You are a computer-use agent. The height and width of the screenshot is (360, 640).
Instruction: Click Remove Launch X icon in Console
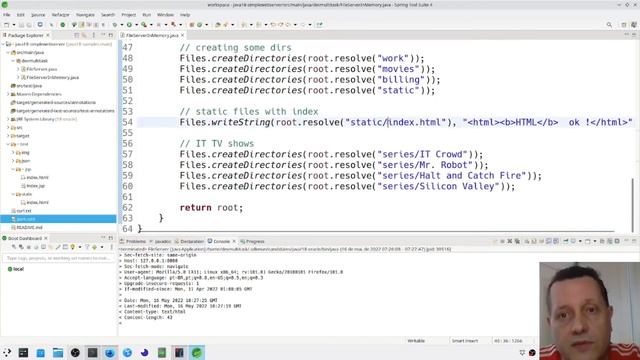coord(509,241)
